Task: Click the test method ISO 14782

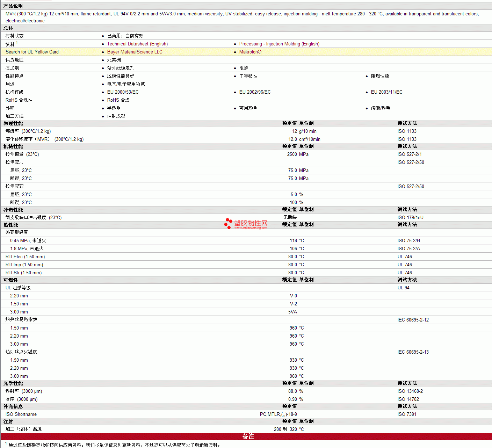Action: (408, 399)
